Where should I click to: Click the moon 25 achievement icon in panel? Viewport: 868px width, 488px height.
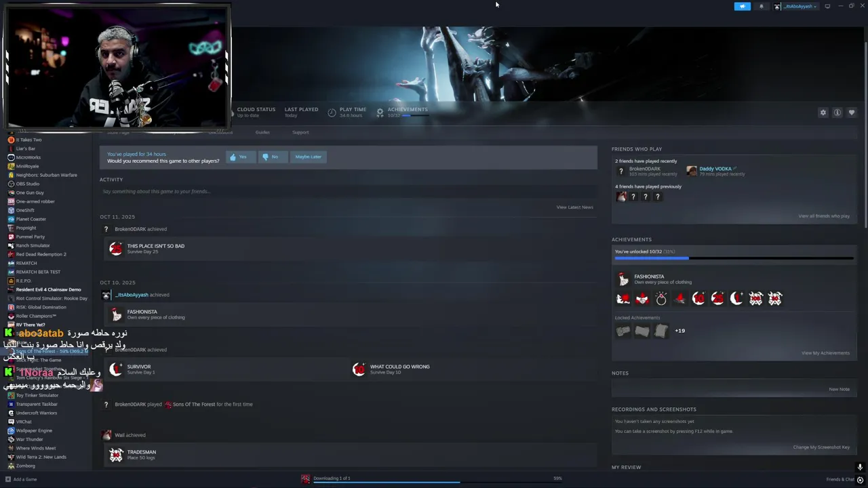click(718, 299)
